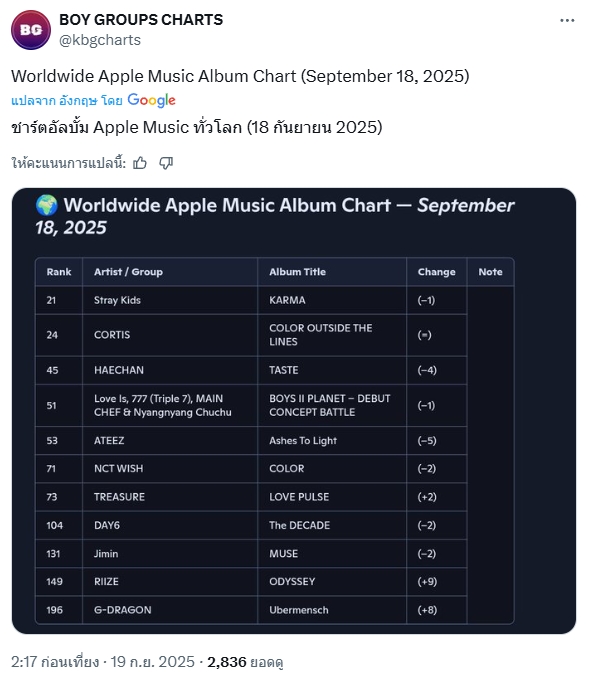Click the Change column header
The height and width of the screenshot is (678, 589).
[x=436, y=272]
